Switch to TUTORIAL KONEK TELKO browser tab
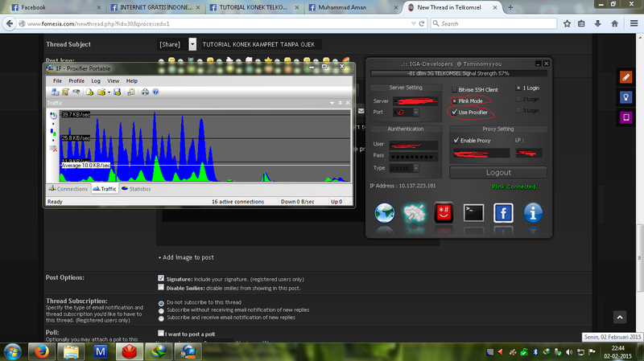 tap(253, 7)
